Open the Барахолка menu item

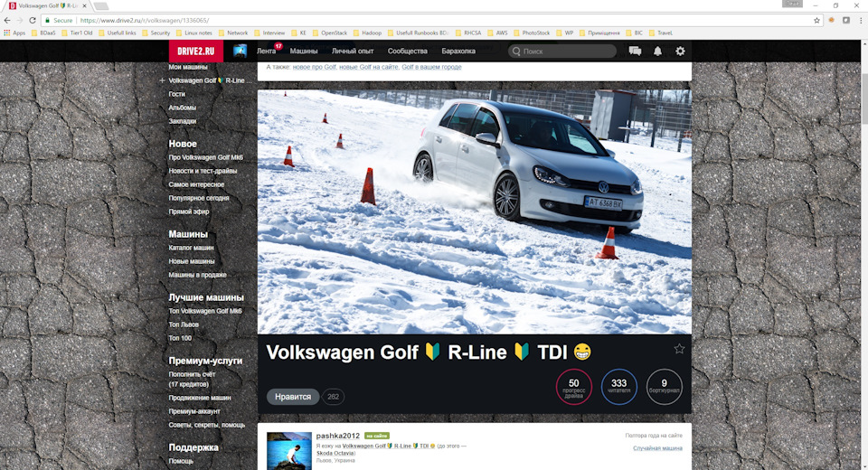coord(458,51)
